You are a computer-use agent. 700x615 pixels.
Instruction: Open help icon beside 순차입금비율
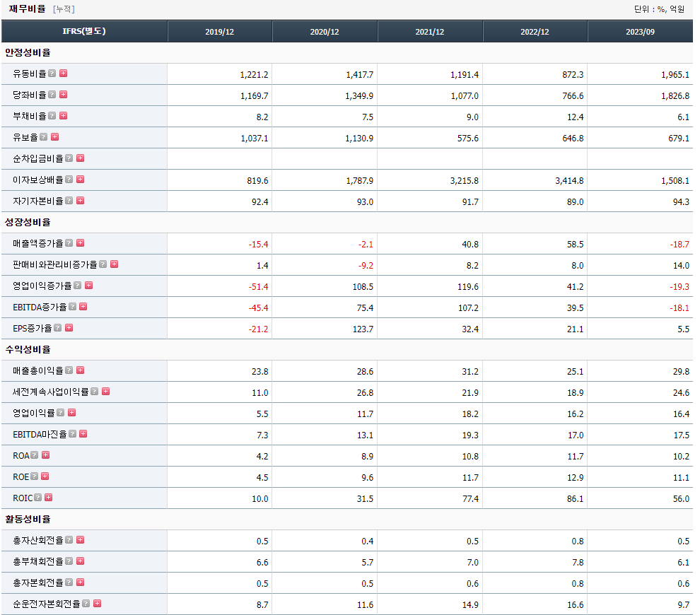(69, 158)
